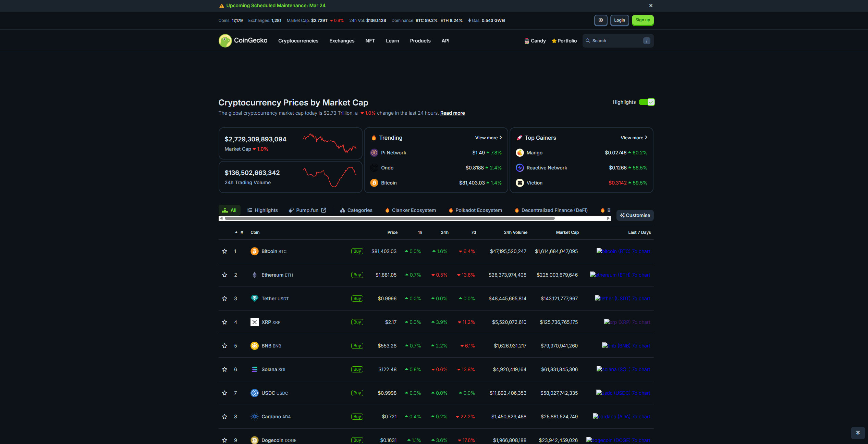Click left arrow of tabs scrollbar
Image resolution: width=868 pixels, height=444 pixels.
coord(221,218)
